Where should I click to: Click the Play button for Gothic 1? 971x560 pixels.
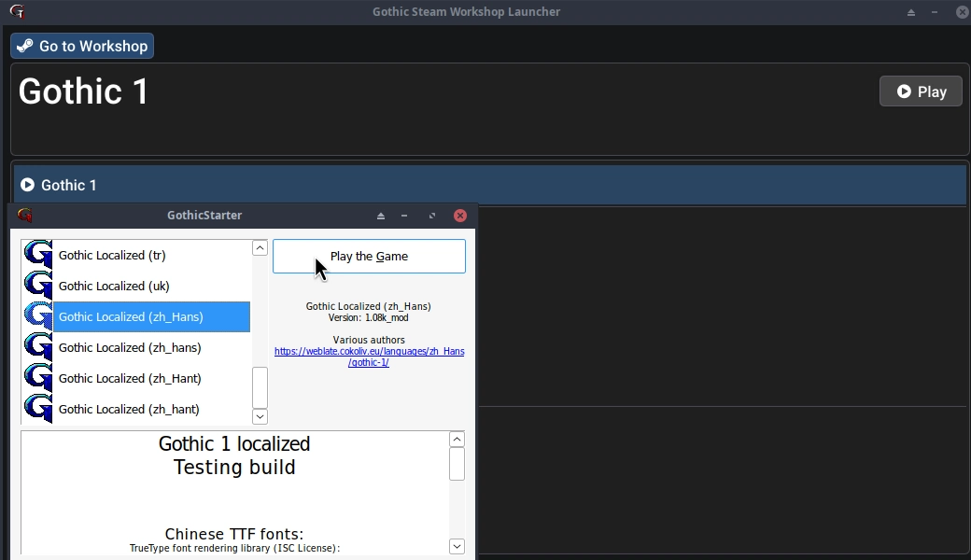pos(921,91)
